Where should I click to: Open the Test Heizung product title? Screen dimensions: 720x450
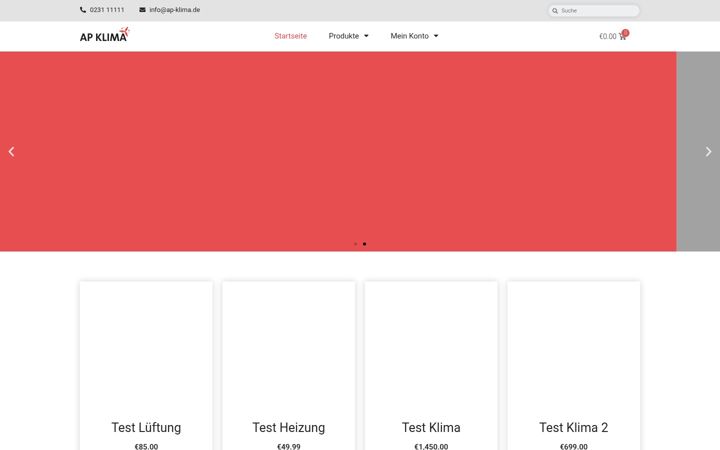tap(289, 428)
